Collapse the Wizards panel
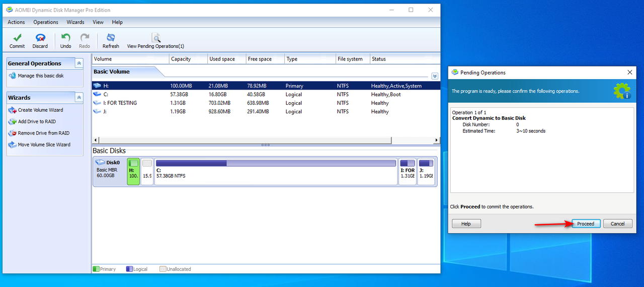This screenshot has height=287, width=644. point(79,97)
